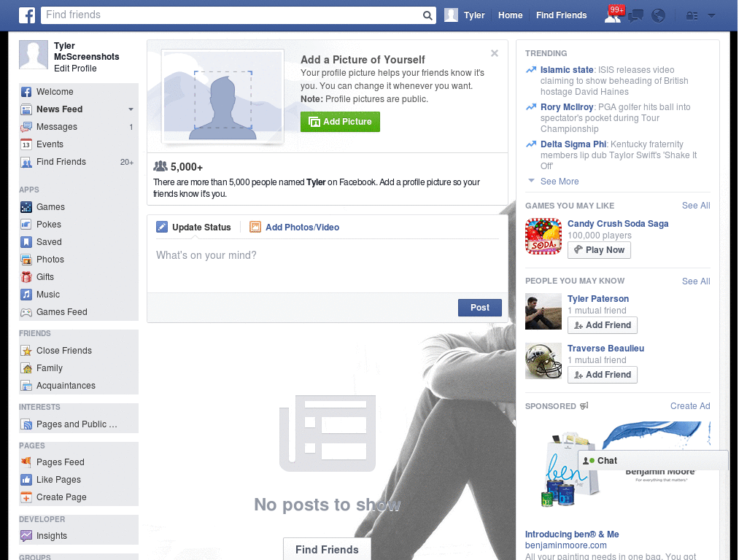Open the Photos app icon
This screenshot has width=747, height=560.
pyautogui.click(x=26, y=260)
